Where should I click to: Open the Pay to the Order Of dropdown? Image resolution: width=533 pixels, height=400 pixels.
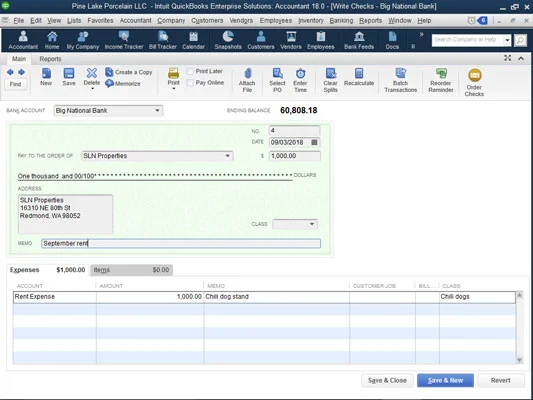[x=227, y=156]
